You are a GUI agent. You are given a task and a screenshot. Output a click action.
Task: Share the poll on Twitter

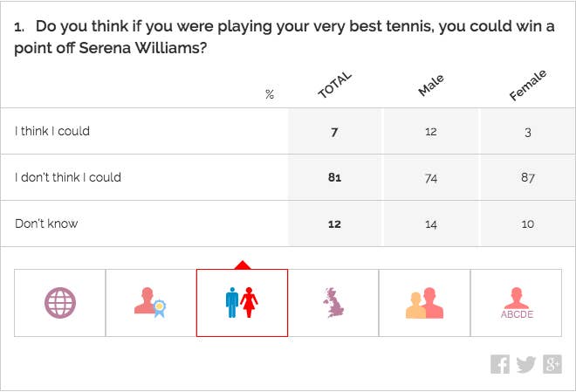[526, 364]
